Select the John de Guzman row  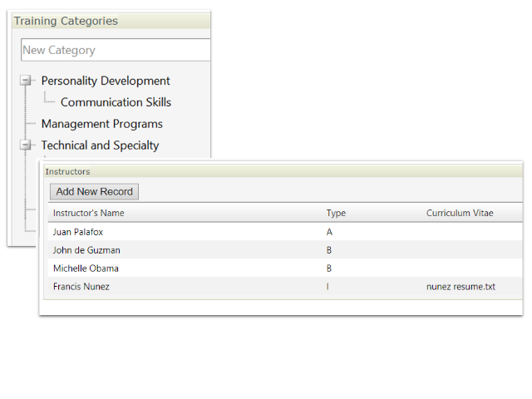pyautogui.click(x=285, y=250)
